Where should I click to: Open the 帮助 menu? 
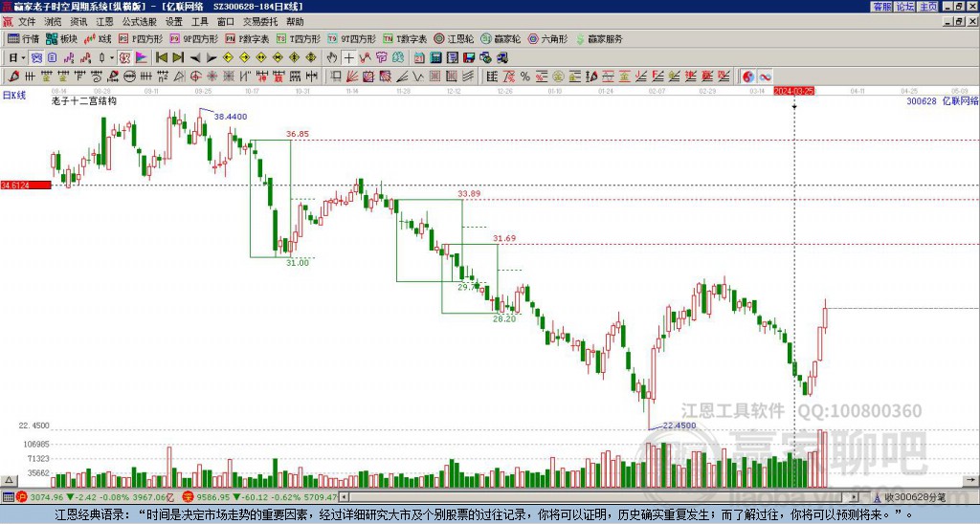click(295, 22)
